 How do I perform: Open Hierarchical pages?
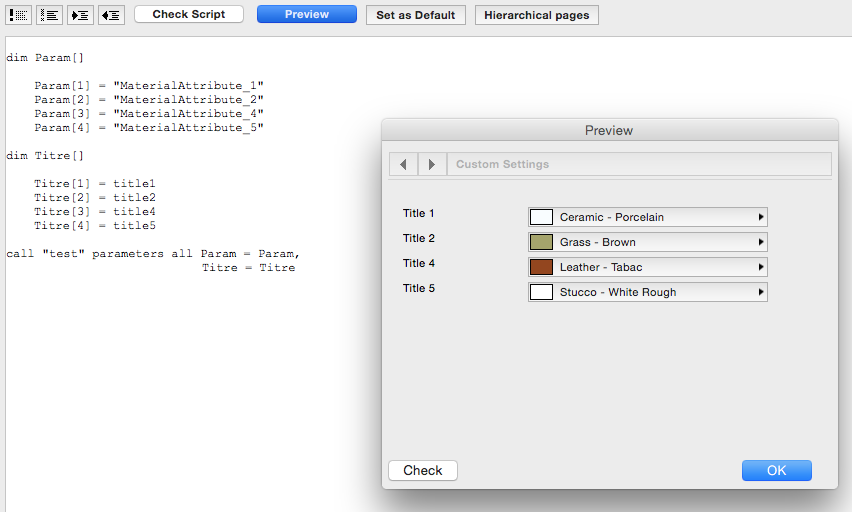point(536,15)
